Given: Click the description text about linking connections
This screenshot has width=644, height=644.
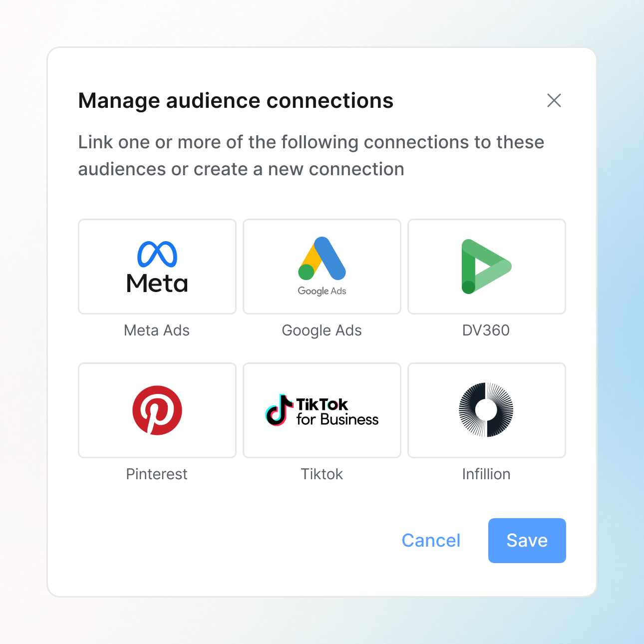Looking at the screenshot, I should click(311, 156).
